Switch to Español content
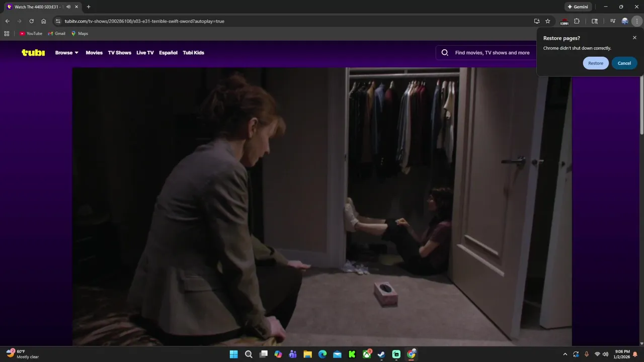Screen dimensions: 644x362 tap(168, 53)
